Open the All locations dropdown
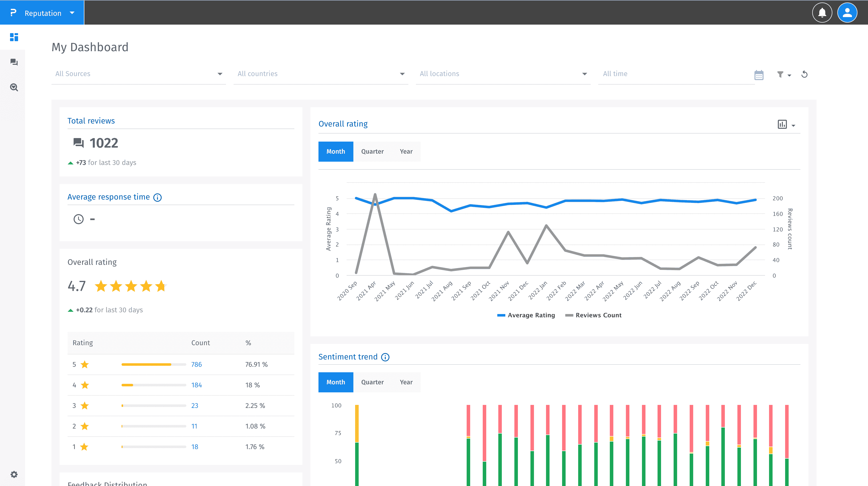 tap(503, 74)
